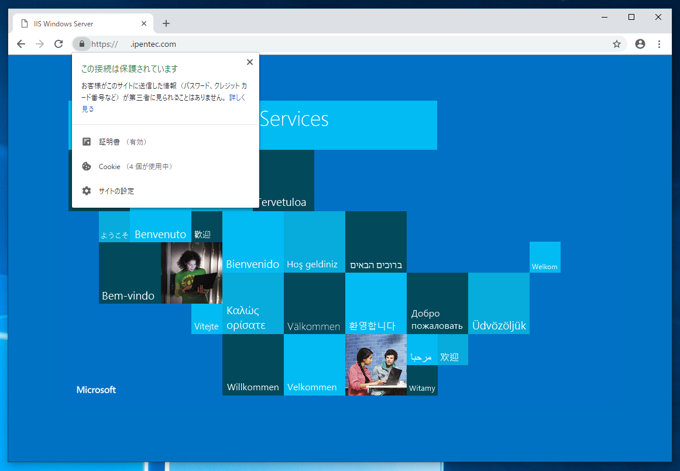Click the Arabic مرحبا tile
This screenshot has width=680, height=471.
422,350
